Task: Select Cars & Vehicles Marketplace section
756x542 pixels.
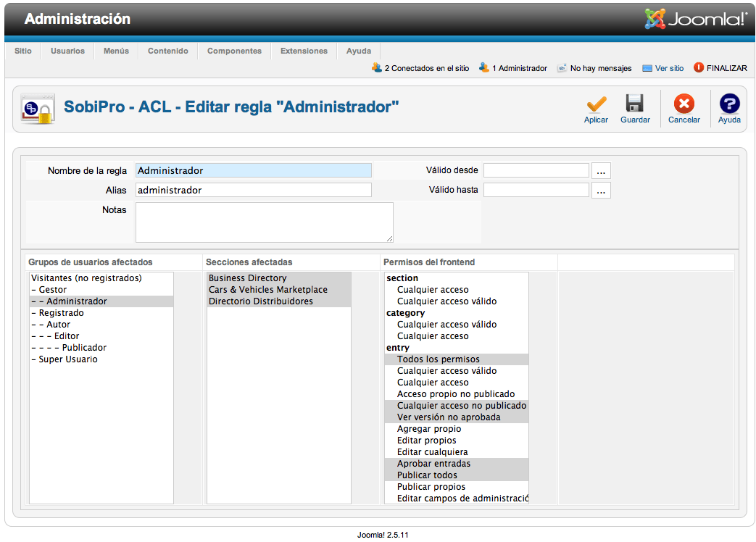Action: [278, 290]
